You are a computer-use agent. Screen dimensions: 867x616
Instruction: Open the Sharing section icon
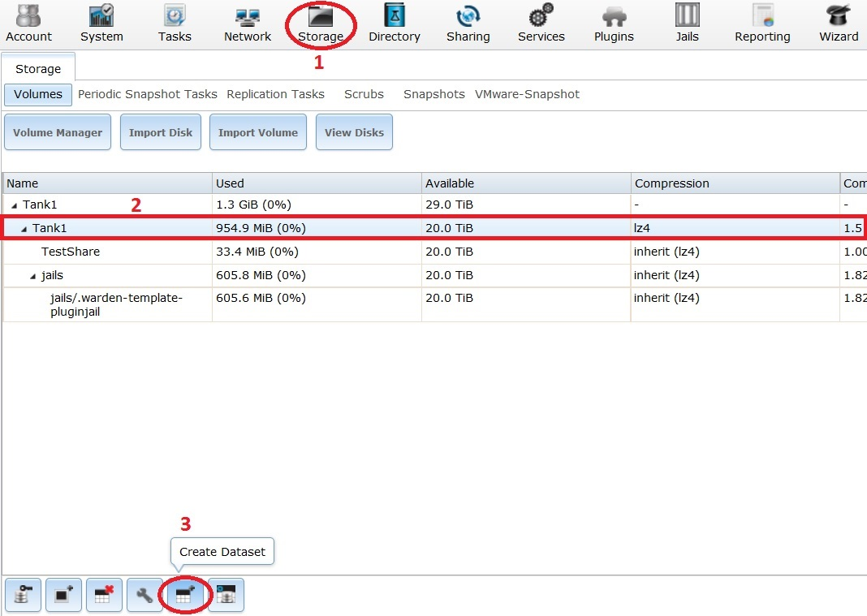point(468,24)
